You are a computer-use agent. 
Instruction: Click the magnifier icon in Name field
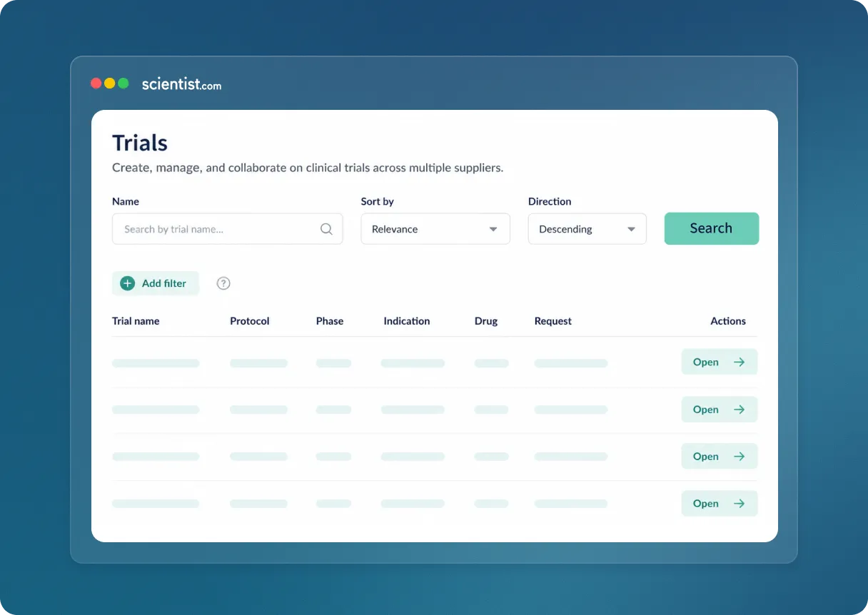(x=326, y=229)
